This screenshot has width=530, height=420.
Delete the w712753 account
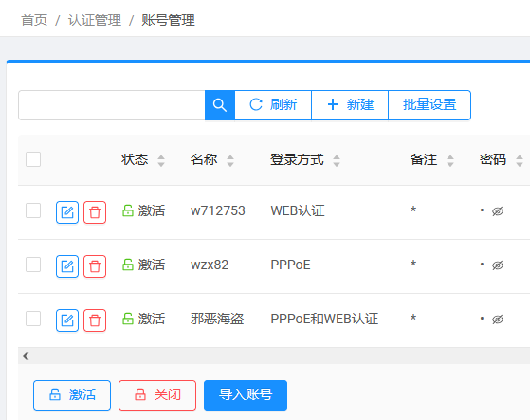[x=95, y=212]
